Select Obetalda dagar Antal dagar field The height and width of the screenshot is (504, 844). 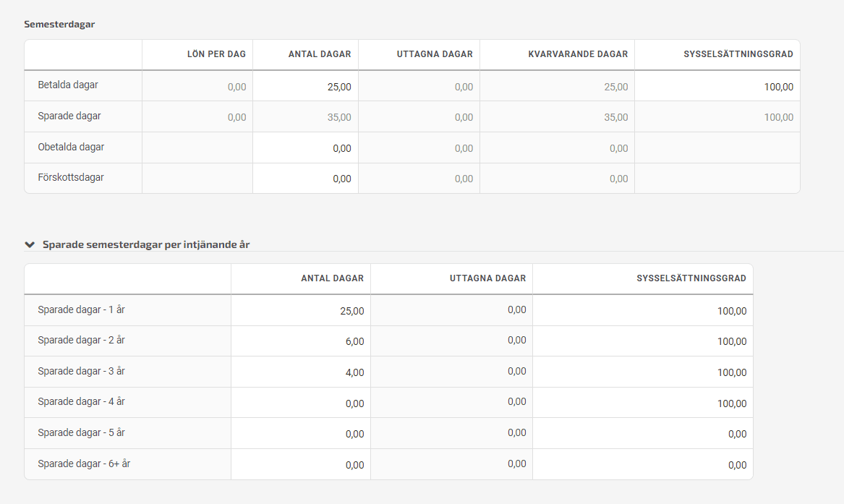click(305, 148)
